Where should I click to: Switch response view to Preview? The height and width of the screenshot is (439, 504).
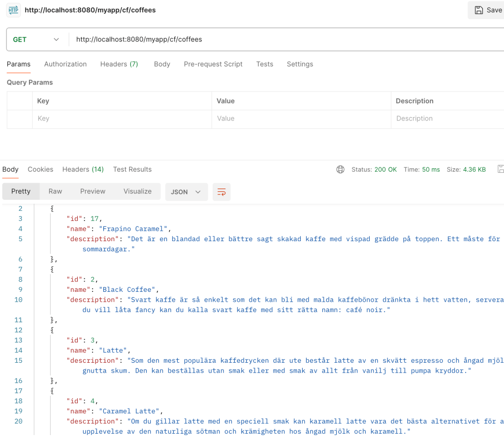[x=93, y=191]
